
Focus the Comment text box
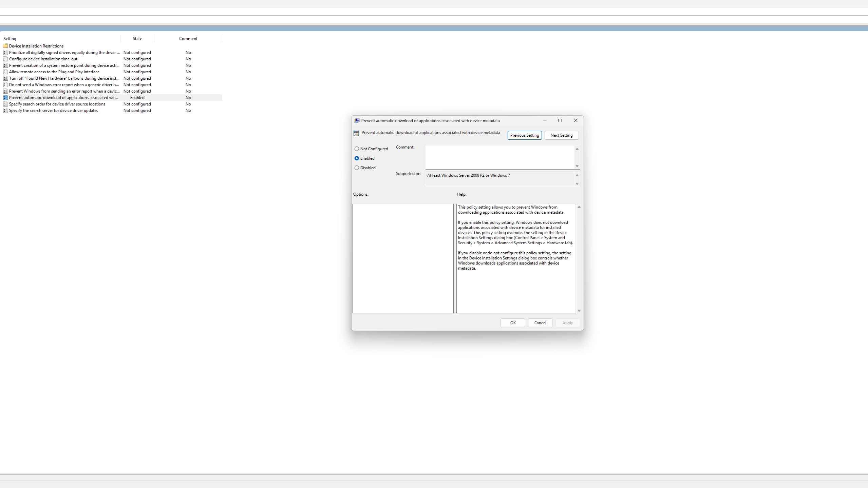click(x=500, y=157)
